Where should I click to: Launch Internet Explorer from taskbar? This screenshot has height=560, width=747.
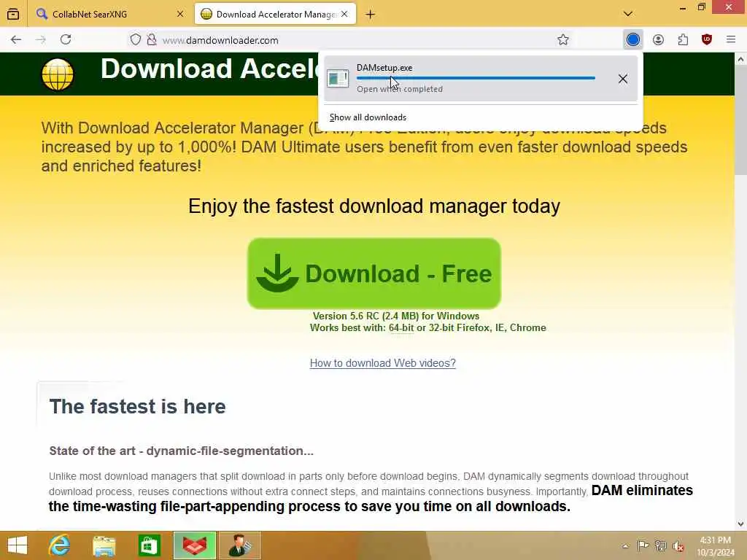click(60, 545)
